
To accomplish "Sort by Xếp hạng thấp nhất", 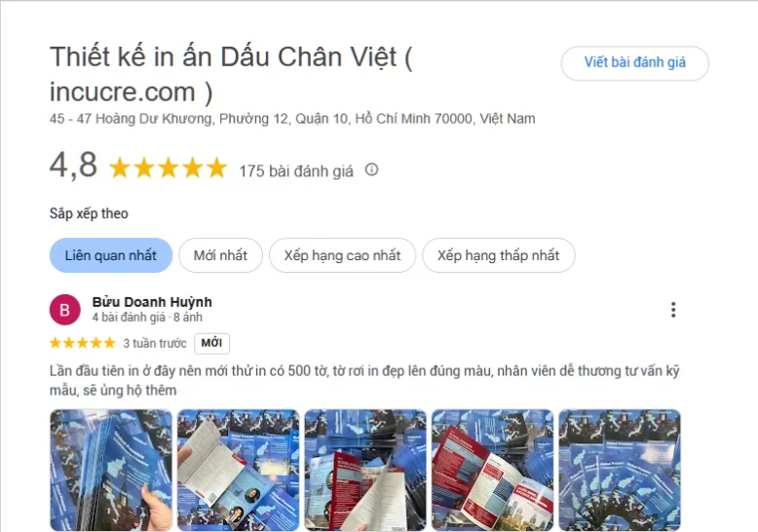I will [499, 255].
